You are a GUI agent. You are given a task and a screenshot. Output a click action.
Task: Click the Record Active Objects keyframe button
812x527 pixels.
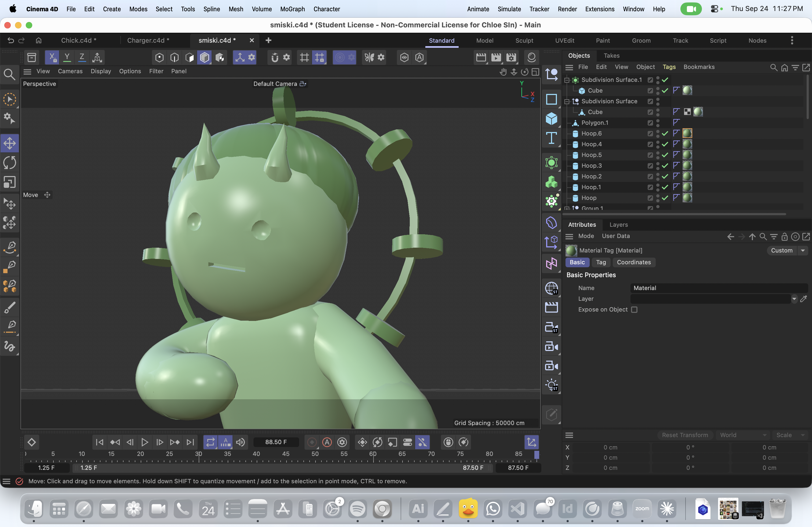coord(312,442)
